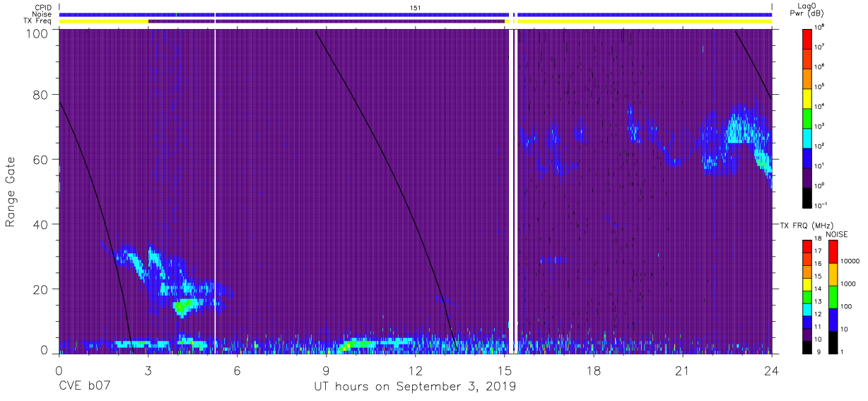Click the y-axis tick label '20'
The height and width of the screenshot is (401, 868).
pyautogui.click(x=42, y=289)
